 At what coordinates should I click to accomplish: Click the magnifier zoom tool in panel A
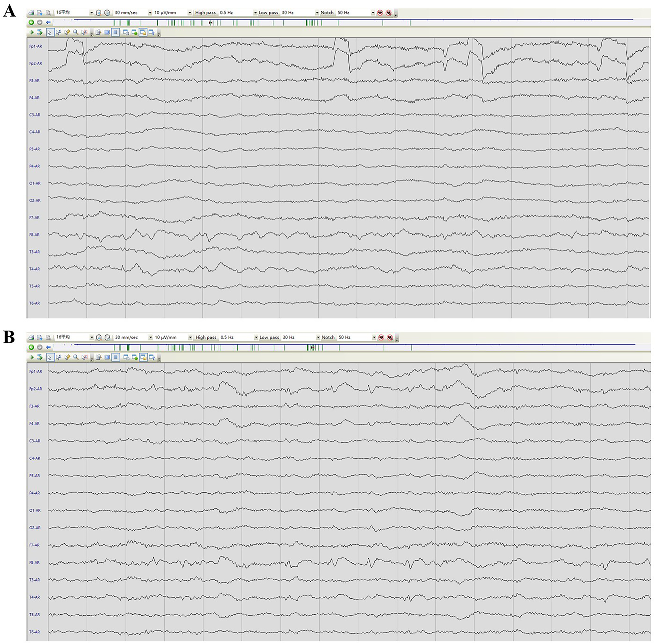coord(76,32)
